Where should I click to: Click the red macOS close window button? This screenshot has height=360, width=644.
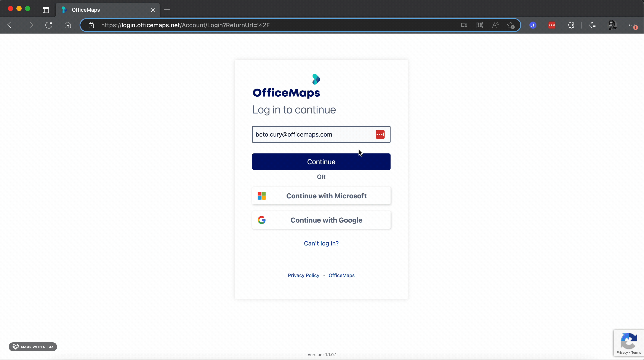point(11,8)
